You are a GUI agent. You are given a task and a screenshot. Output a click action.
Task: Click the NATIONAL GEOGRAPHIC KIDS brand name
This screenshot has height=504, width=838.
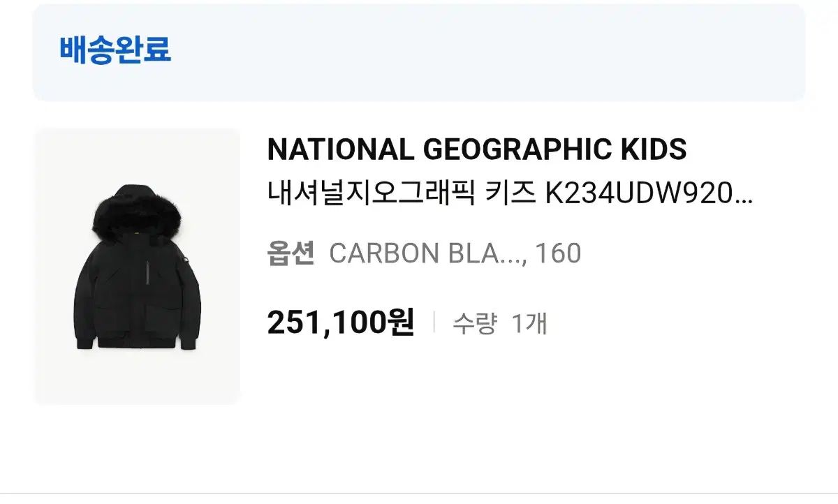(x=476, y=149)
